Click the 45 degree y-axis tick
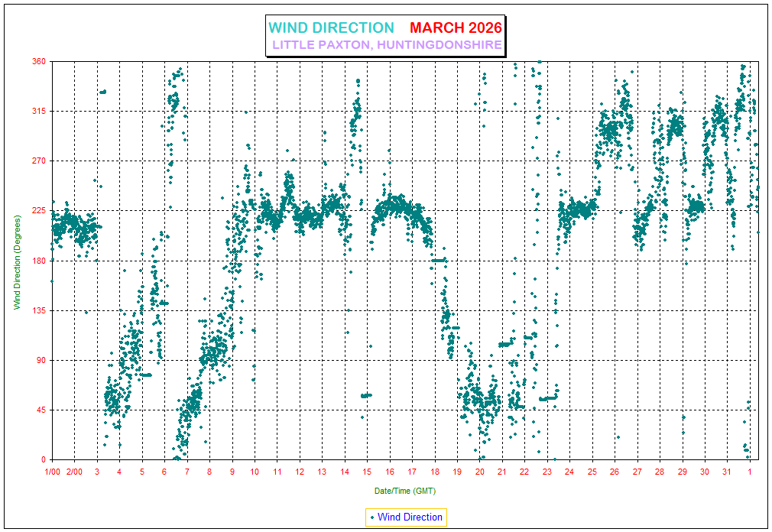 (40, 410)
